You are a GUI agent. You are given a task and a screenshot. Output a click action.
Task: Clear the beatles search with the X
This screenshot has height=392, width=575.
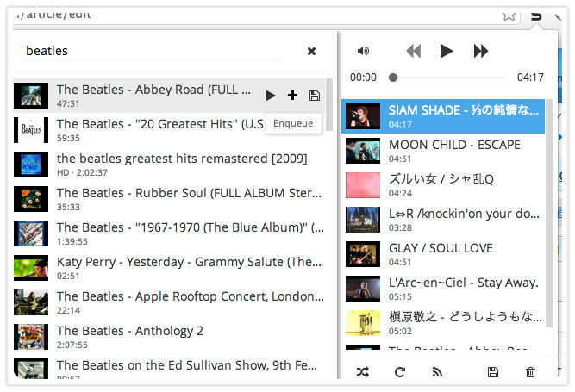coord(312,51)
